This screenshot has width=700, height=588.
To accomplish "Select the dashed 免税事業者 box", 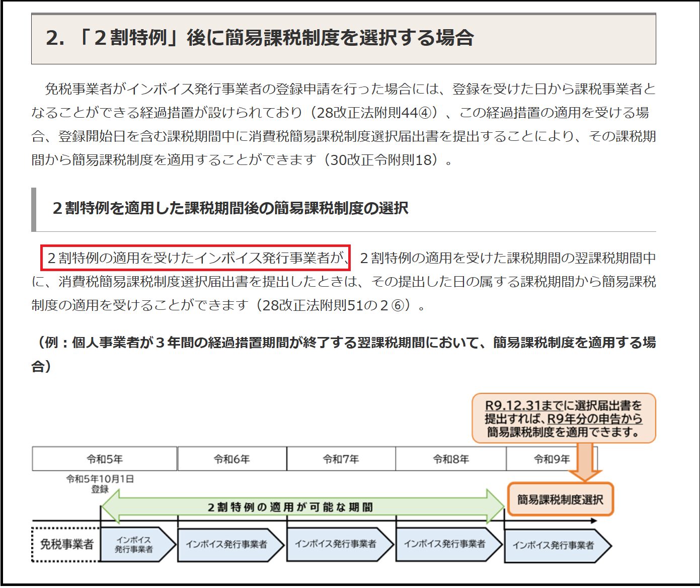I will pos(66,544).
